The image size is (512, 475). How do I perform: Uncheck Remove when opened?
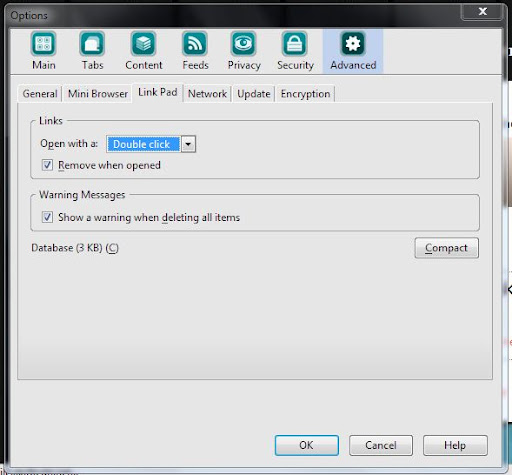pos(47,165)
